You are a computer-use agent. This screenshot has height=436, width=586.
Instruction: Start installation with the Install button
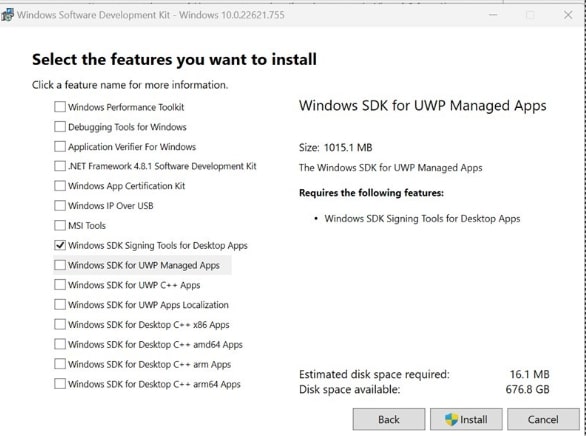466,419
